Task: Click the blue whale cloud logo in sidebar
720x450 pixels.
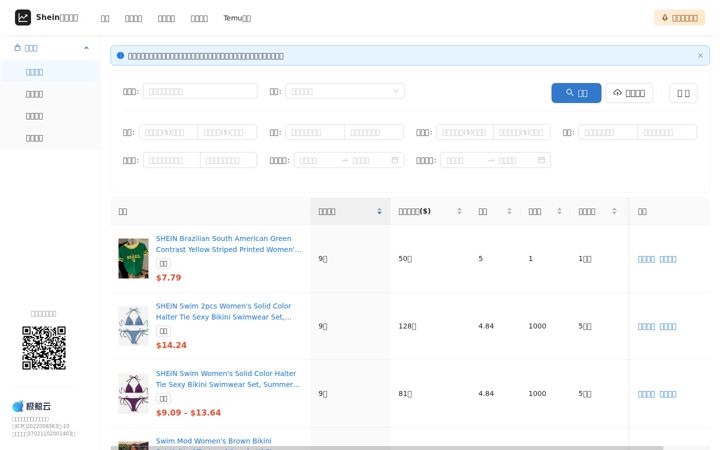Action: 32,406
